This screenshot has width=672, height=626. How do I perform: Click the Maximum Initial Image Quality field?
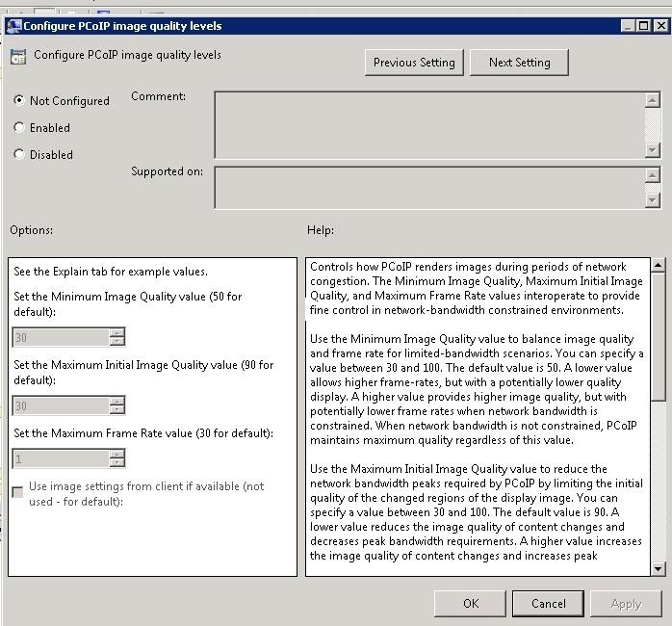click(x=61, y=405)
